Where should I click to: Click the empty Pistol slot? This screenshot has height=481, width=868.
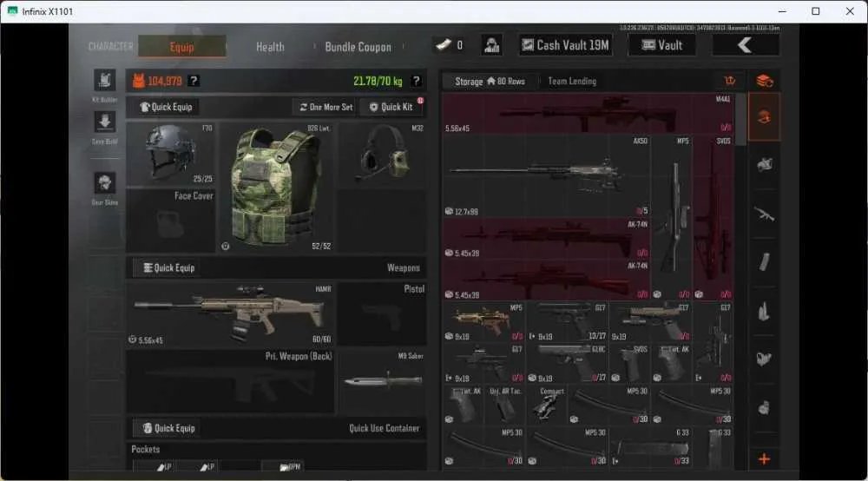(382, 314)
